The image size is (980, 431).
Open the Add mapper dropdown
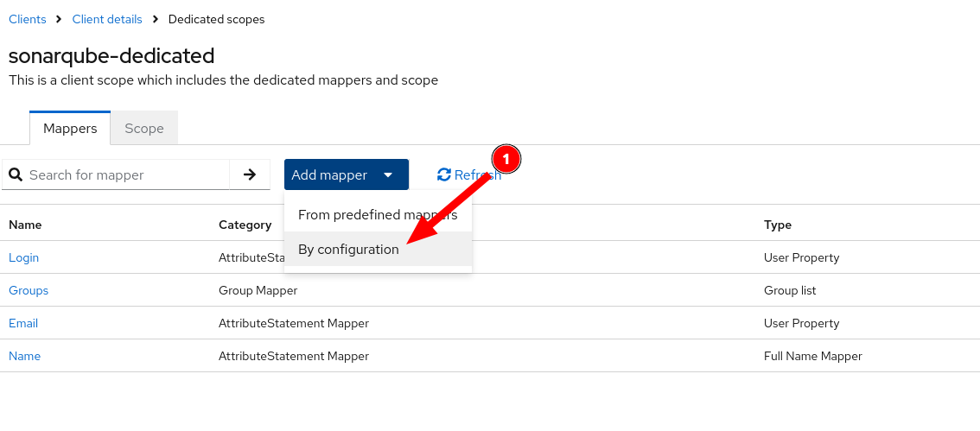347,174
